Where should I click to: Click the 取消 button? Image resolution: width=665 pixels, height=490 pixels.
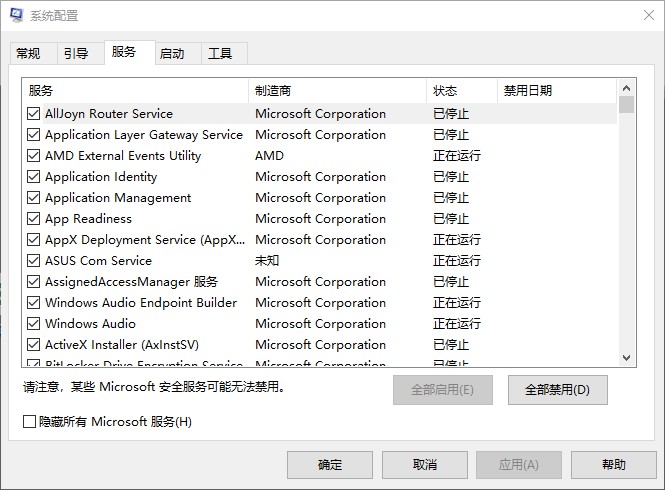pos(424,465)
